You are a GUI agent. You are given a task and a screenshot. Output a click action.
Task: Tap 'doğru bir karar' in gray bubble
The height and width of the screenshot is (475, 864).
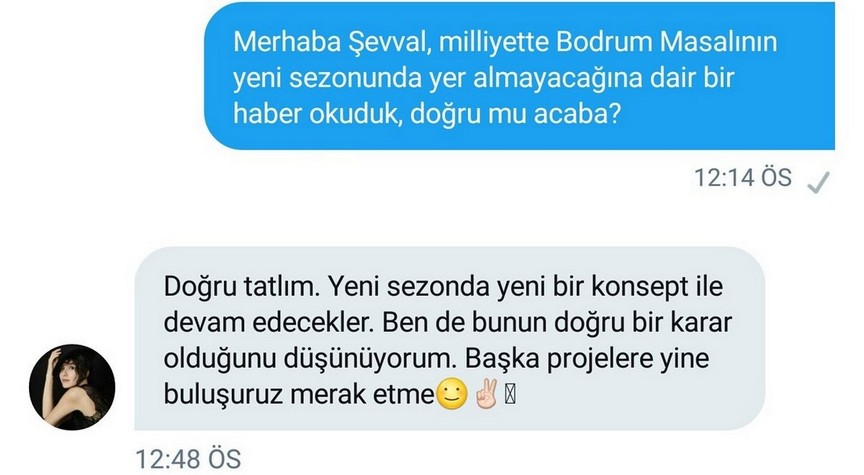[642, 323]
